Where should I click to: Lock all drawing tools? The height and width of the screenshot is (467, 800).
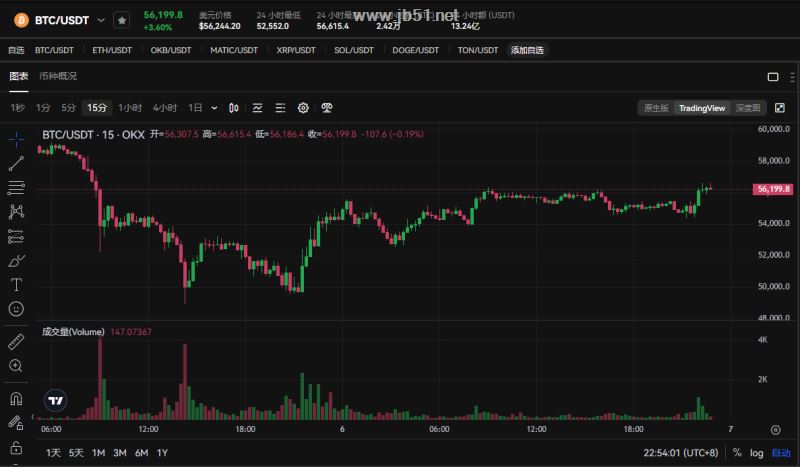16,448
